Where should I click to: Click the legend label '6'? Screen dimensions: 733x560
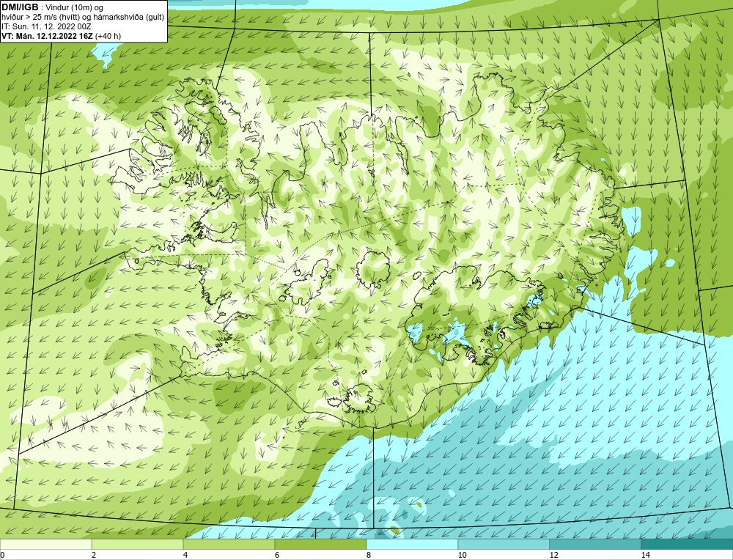click(x=277, y=555)
